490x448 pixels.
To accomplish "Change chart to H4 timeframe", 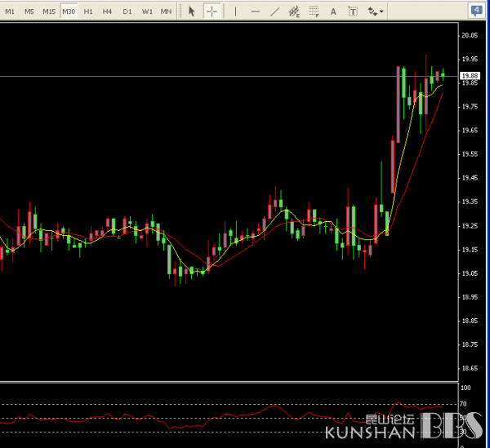I will point(107,11).
